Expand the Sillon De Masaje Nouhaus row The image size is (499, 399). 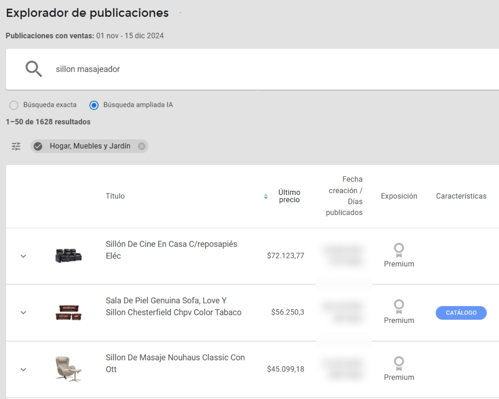[x=23, y=369]
